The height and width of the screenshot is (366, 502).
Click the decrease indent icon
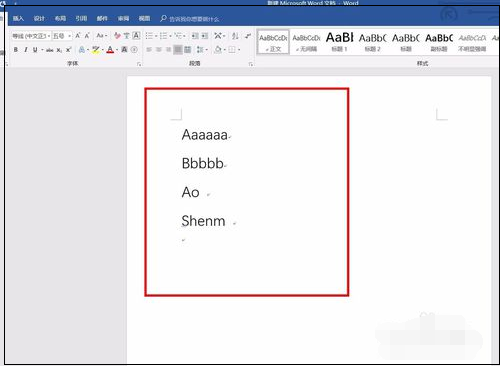coord(195,35)
